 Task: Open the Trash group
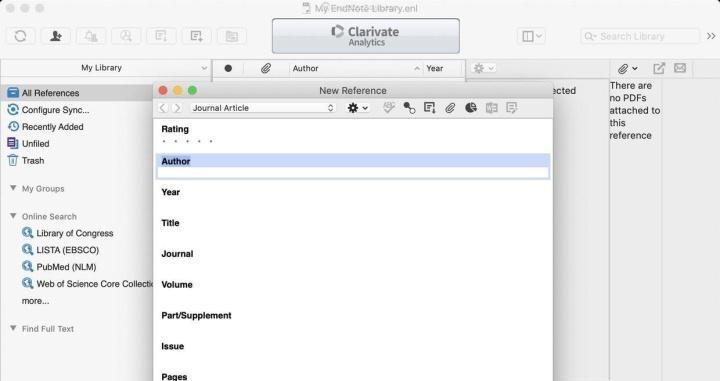pos(33,161)
